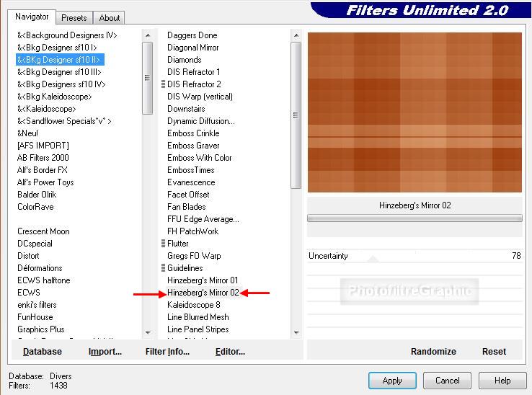Select the Navigator tab
Screen dimensions: 532x395
32,17
